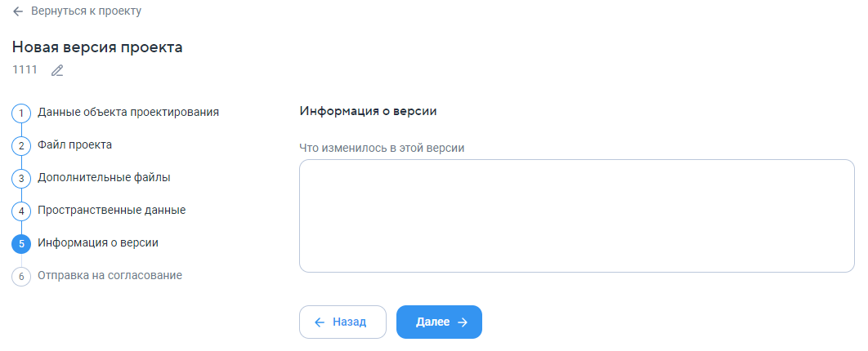Viewport: 868px width, 351px height.
Task: Click the pencil edit icon next to 1111
Action: (x=57, y=71)
